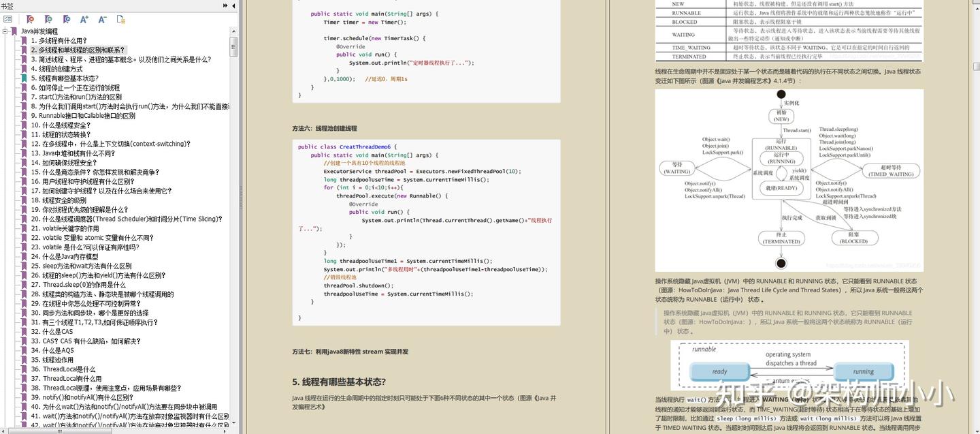Click the delete bookmark icon

tap(30, 20)
